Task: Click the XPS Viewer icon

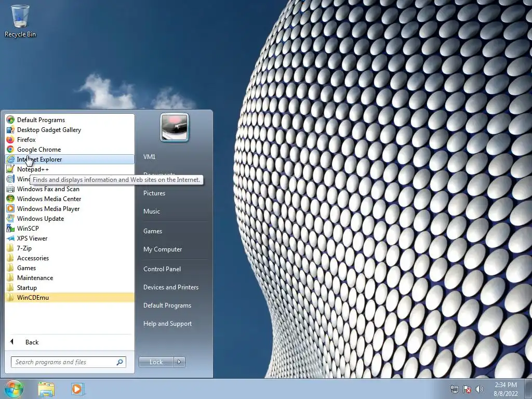Action: click(10, 238)
